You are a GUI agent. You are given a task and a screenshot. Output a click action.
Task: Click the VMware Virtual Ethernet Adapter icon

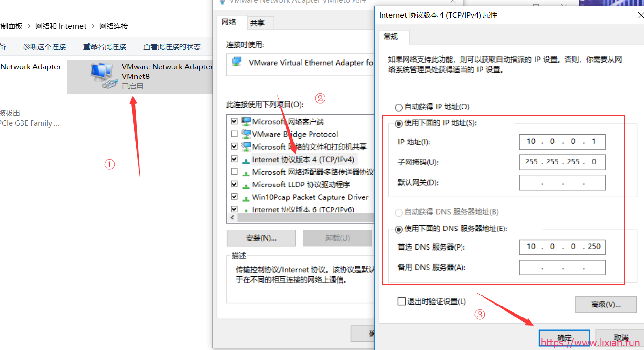click(236, 62)
